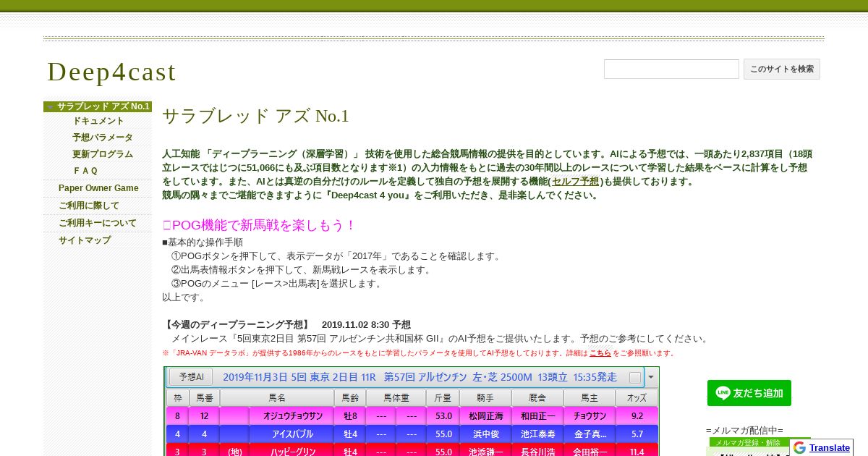The width and height of the screenshot is (868, 456).
Task: Toggle the checkbox beside the race title
Action: (x=635, y=378)
